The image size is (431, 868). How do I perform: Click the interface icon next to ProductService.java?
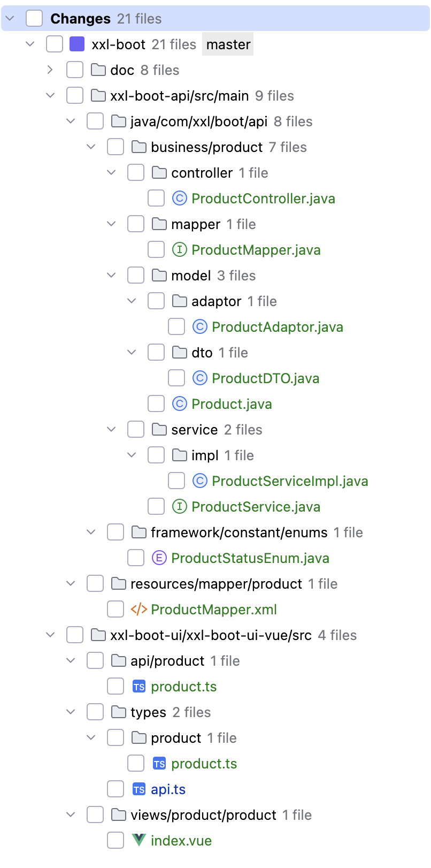coord(180,507)
